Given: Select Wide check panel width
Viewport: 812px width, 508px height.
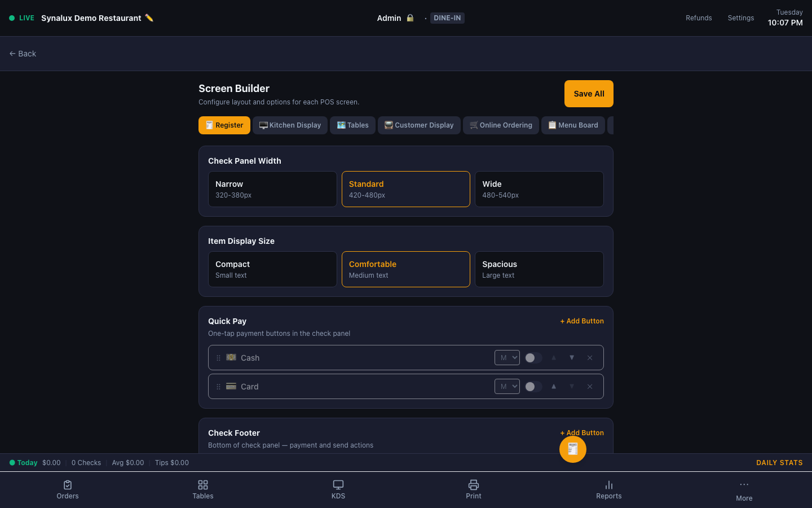Looking at the screenshot, I should (x=539, y=189).
